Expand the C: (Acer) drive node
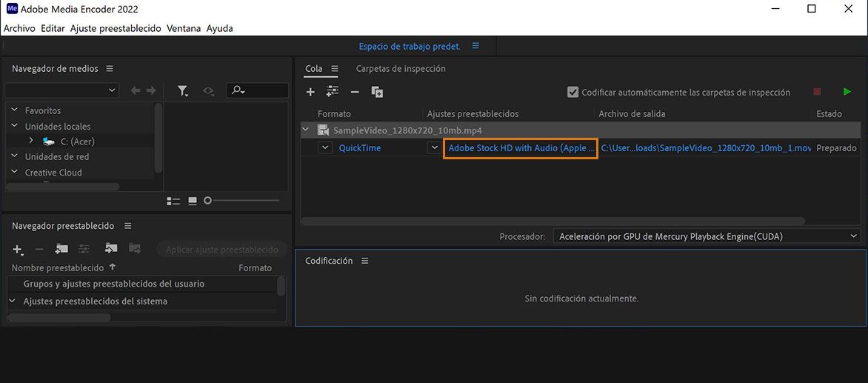The image size is (868, 383). [31, 141]
